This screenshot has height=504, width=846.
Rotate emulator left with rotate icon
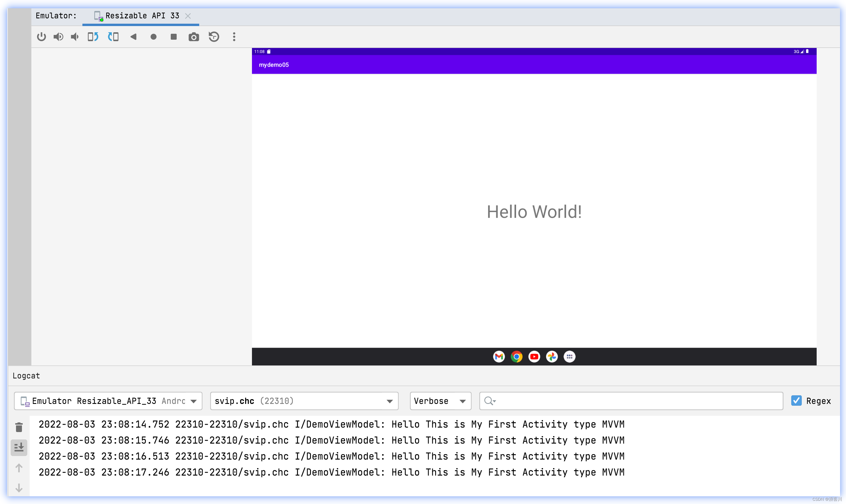pyautogui.click(x=93, y=37)
